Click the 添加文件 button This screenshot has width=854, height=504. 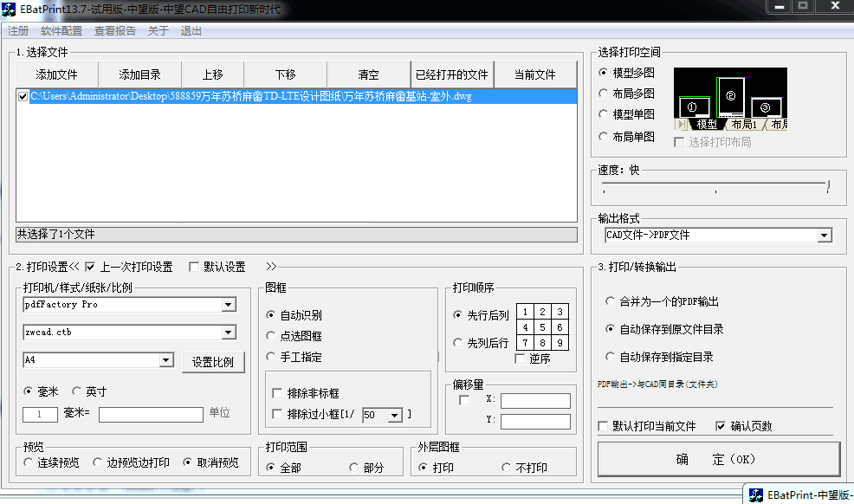[56, 74]
